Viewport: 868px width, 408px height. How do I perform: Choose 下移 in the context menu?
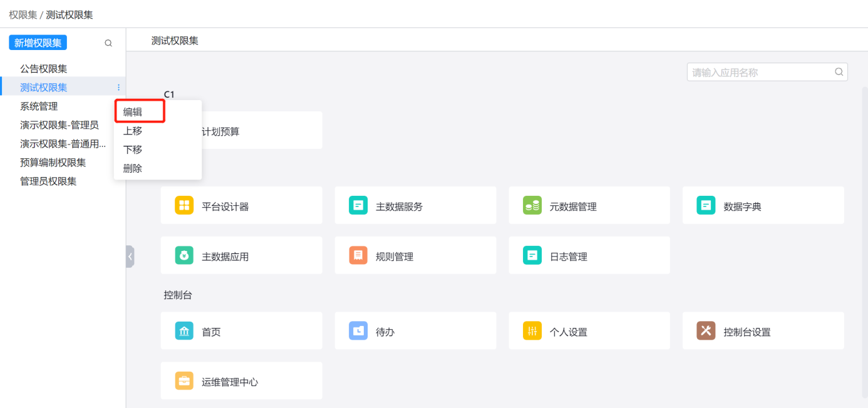(133, 150)
